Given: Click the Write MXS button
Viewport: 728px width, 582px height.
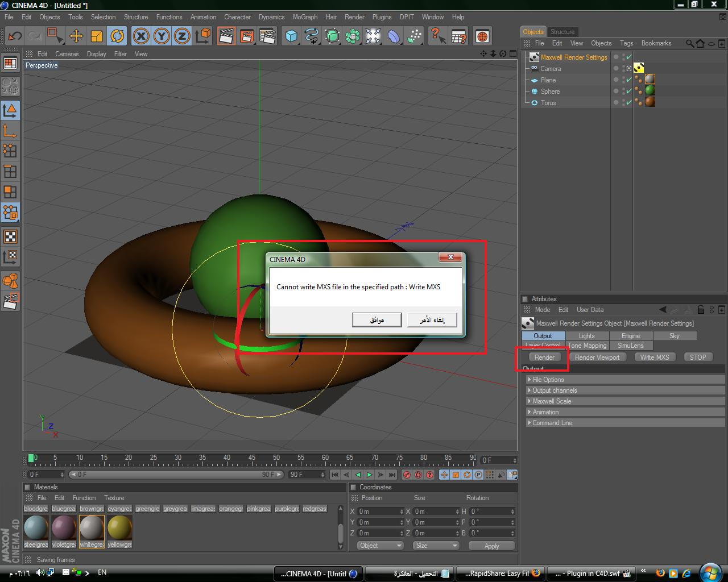Looking at the screenshot, I should point(655,357).
